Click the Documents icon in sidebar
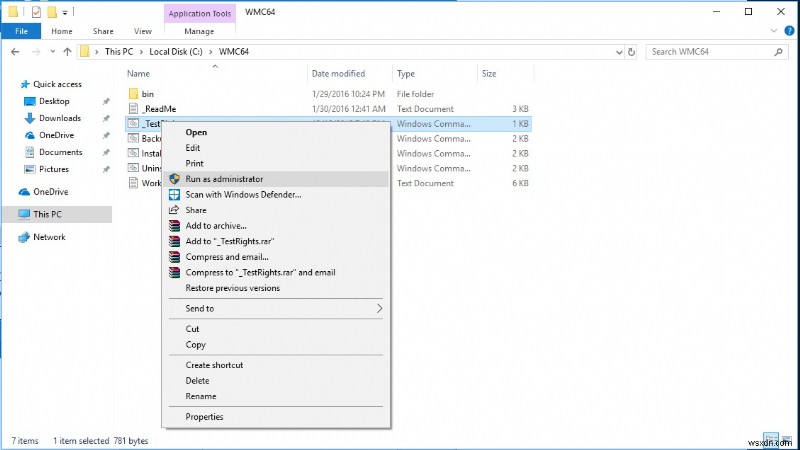Viewport: 800px width, 450px height. coord(30,152)
